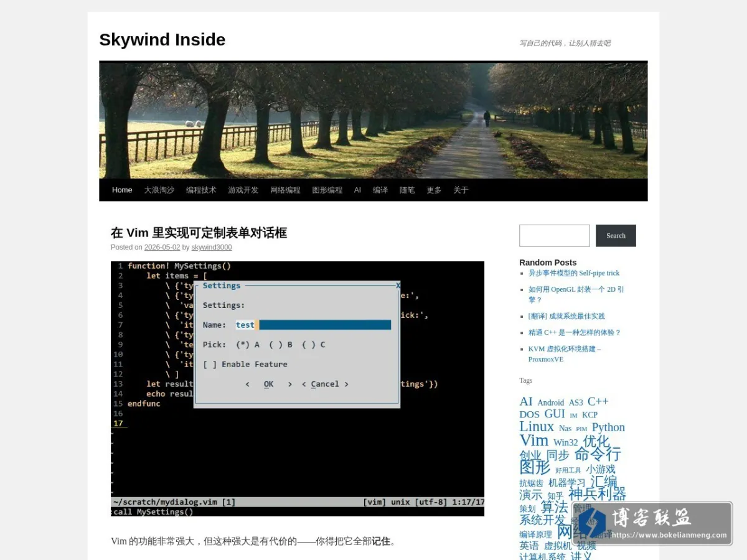
Task: Select the 抗锯齿 tag
Action: tap(532, 483)
